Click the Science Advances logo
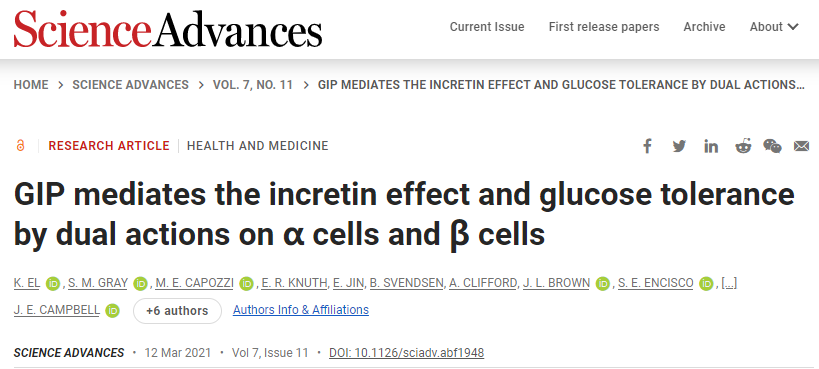Viewport: 819px width, 369px height. click(x=168, y=29)
